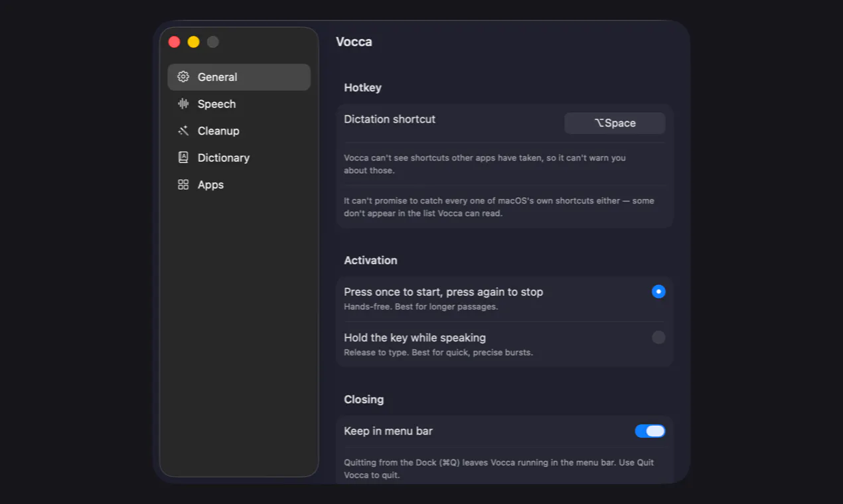Click the note about macOS's own shortcuts
This screenshot has height=504, width=843.
(499, 207)
